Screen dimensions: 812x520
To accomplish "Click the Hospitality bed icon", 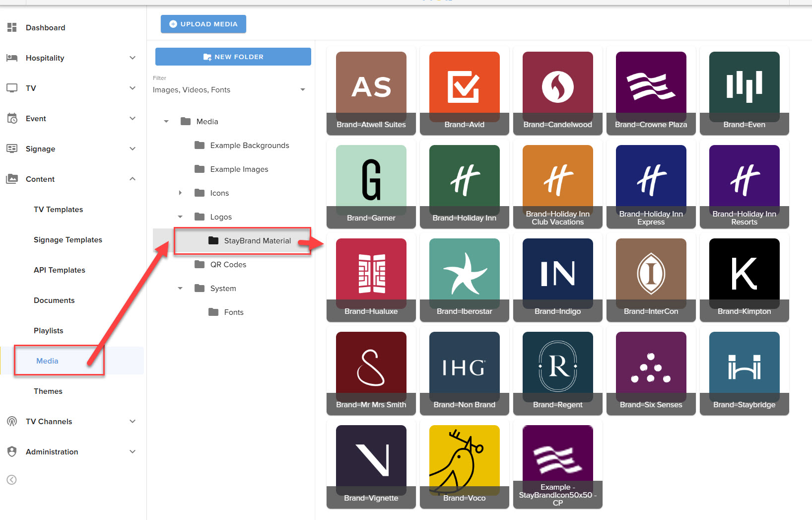I will pos(12,58).
